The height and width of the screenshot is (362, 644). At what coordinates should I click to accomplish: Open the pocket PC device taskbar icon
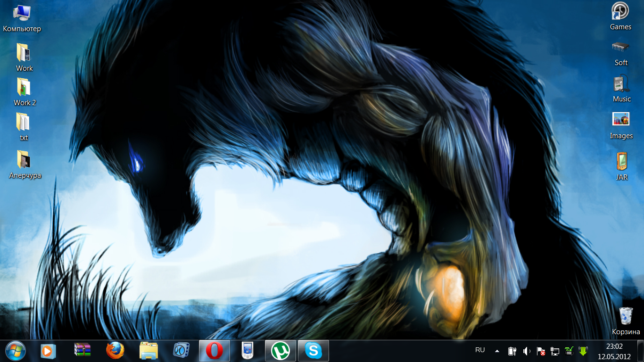pos(248,351)
